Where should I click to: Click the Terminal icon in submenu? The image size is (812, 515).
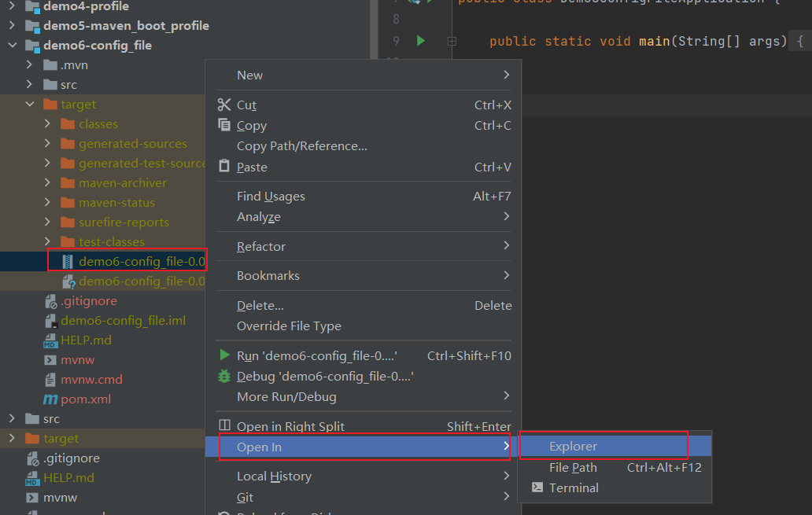[x=537, y=487]
